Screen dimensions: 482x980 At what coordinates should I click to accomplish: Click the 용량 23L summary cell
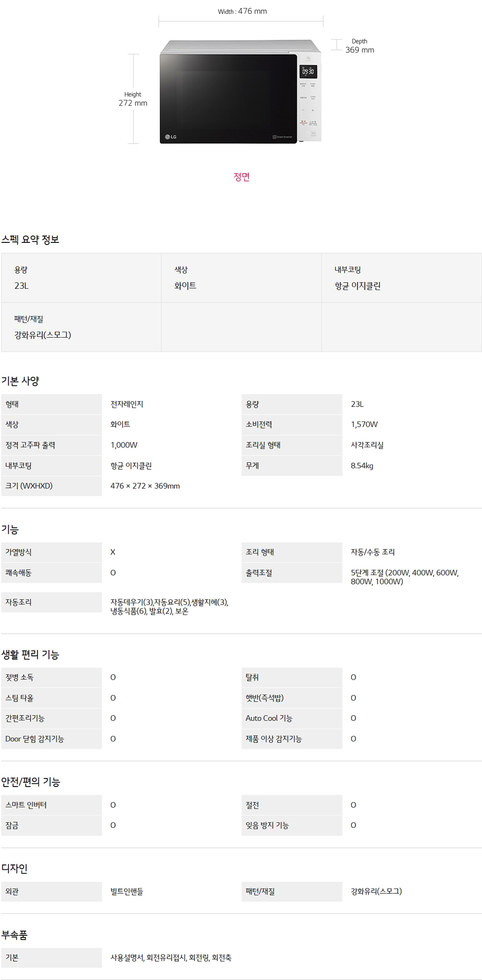pyautogui.click(x=81, y=278)
